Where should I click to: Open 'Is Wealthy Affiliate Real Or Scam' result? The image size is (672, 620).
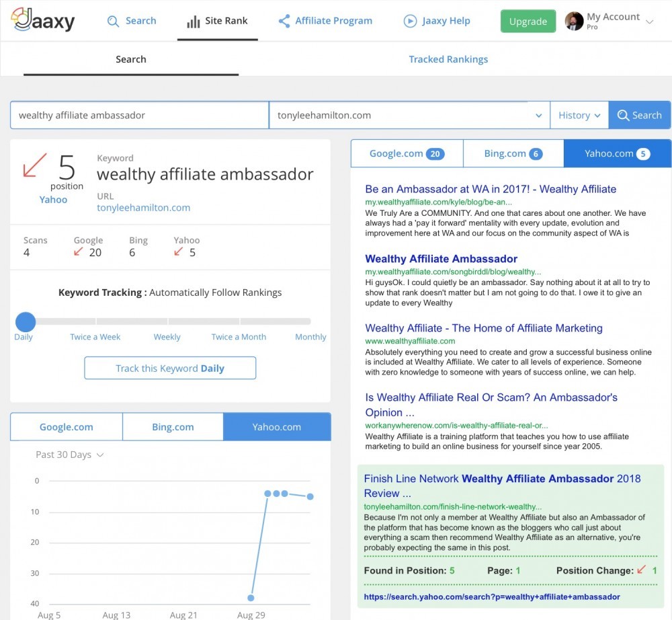point(491,405)
